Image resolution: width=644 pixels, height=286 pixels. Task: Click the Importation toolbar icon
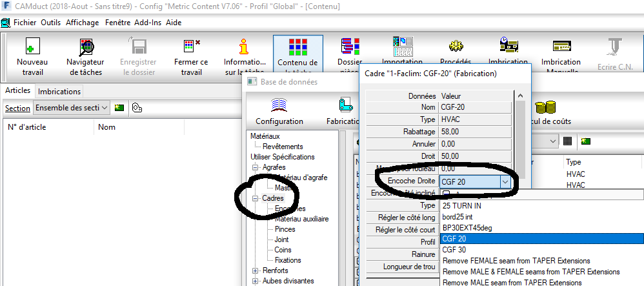tap(403, 46)
